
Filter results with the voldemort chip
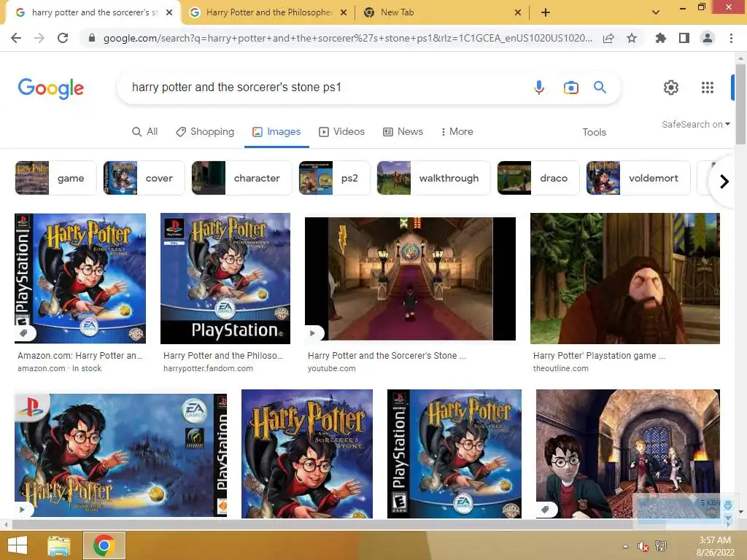638,178
